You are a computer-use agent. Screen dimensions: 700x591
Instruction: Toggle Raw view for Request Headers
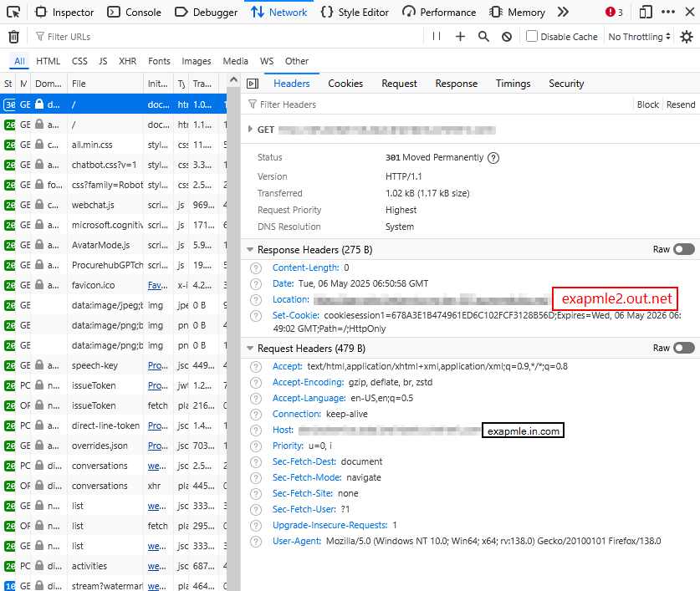click(684, 348)
